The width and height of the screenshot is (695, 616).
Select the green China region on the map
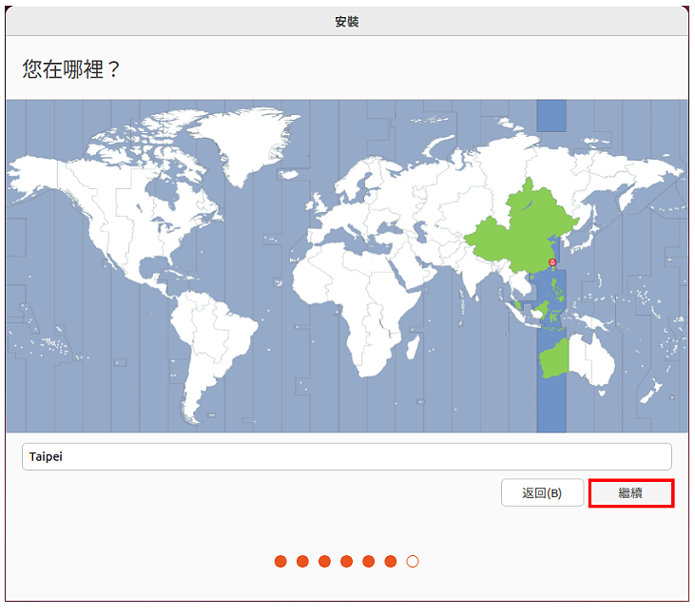(523, 235)
